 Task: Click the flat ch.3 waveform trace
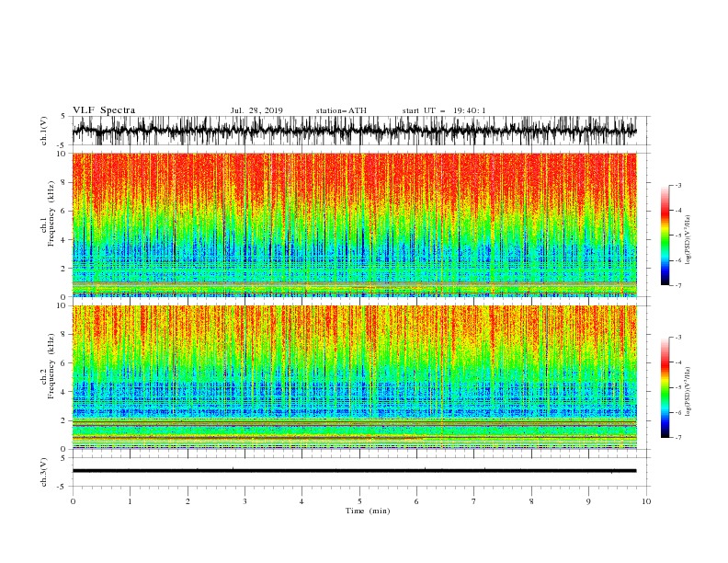pos(354,471)
